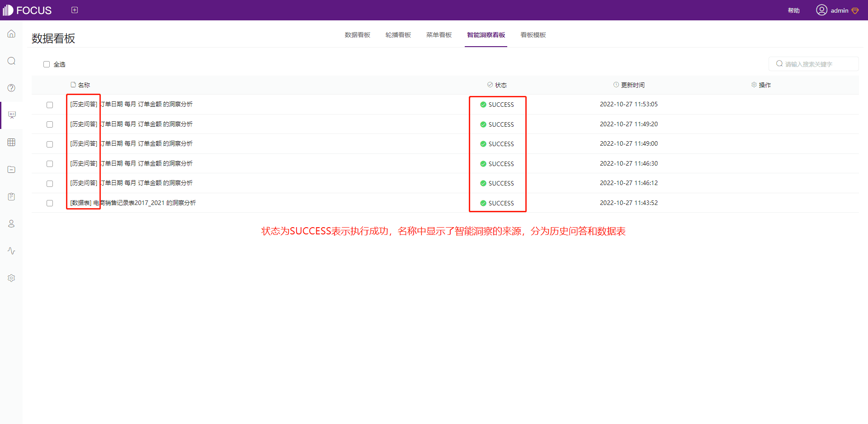The width and height of the screenshot is (868, 424).
Task: Check the row updated at 11:53:05
Action: [x=50, y=105]
